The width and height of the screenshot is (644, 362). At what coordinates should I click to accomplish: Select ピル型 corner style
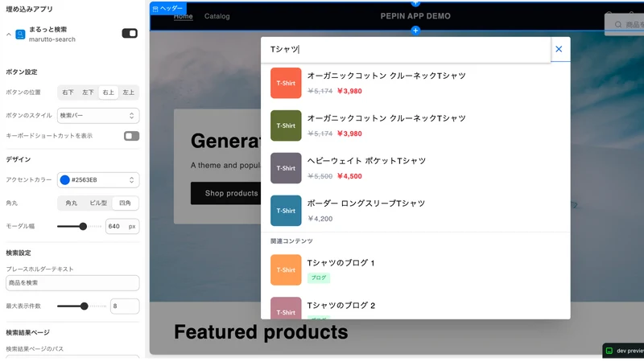pyautogui.click(x=98, y=204)
